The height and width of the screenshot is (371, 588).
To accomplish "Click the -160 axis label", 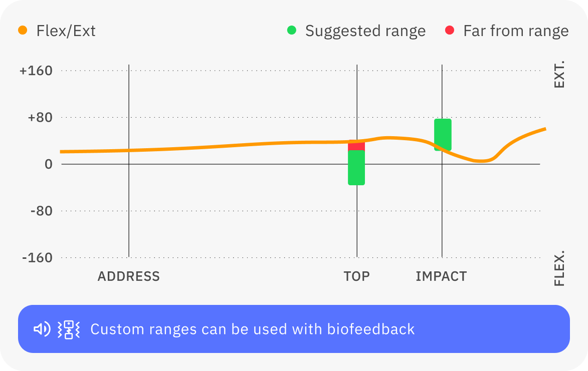I will (x=37, y=258).
